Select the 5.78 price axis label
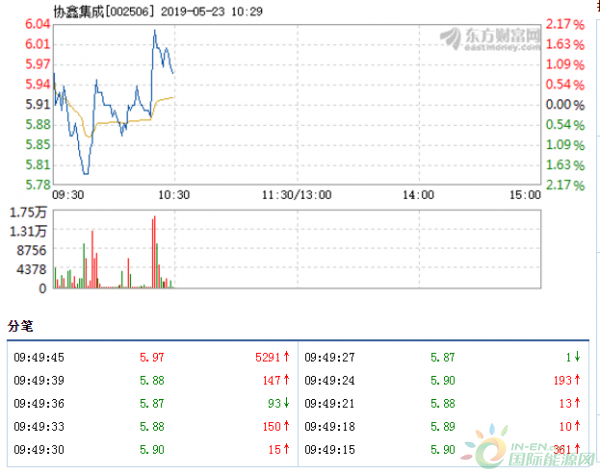 click(38, 185)
